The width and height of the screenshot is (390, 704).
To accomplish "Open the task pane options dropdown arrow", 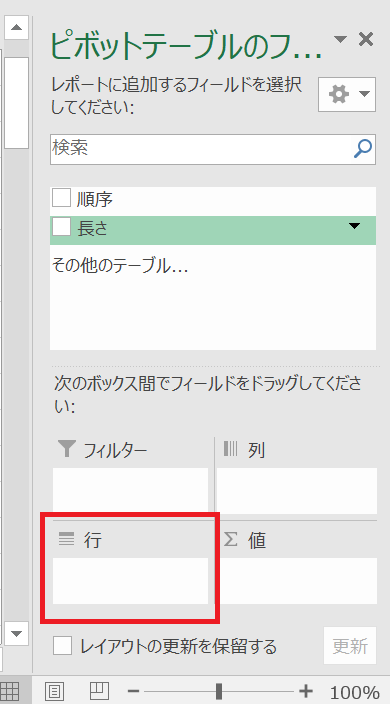I will pyautogui.click(x=341, y=40).
